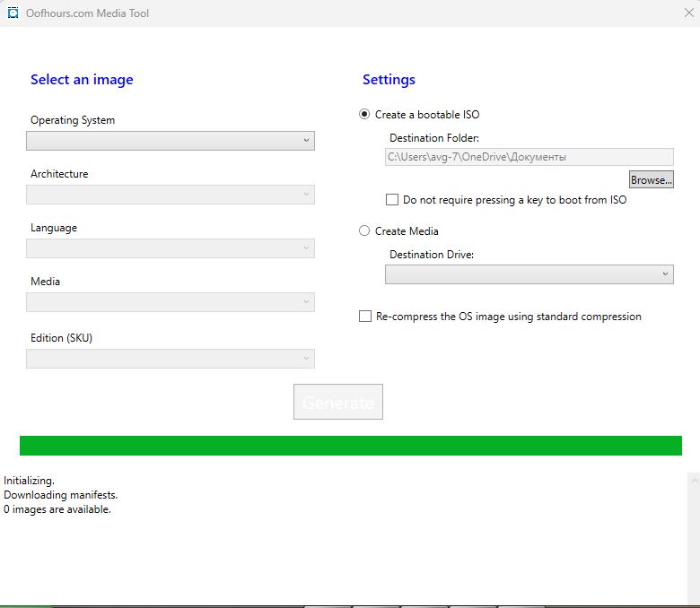
Task: Expand the Edition (SKU) dropdown
Action: [x=171, y=359]
